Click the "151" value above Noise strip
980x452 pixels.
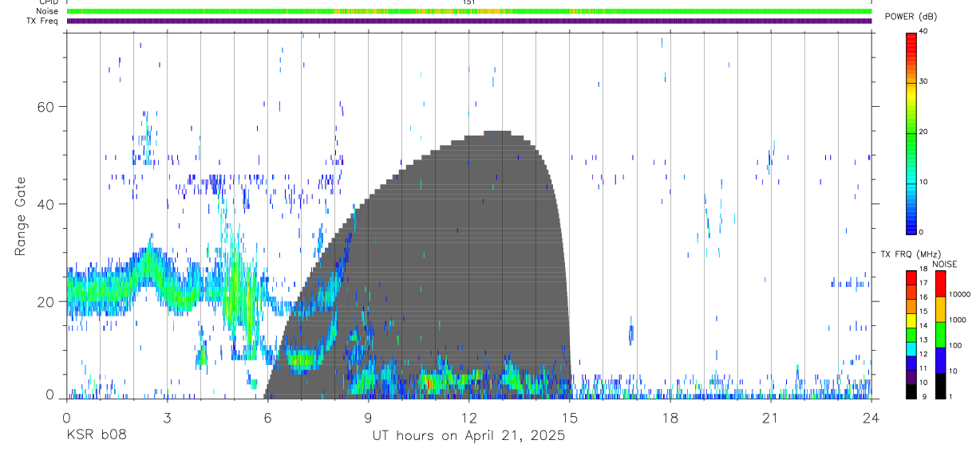tap(469, 3)
